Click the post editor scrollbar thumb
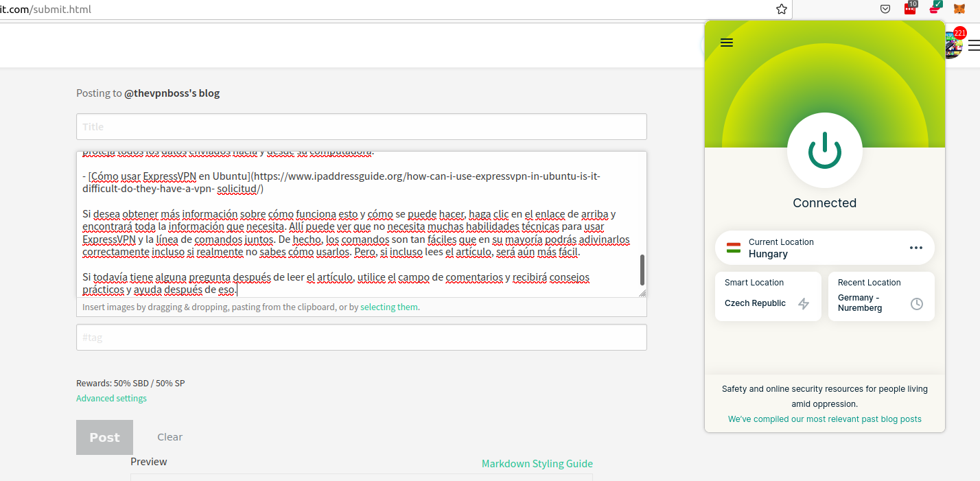The image size is (980, 481). pyautogui.click(x=642, y=270)
